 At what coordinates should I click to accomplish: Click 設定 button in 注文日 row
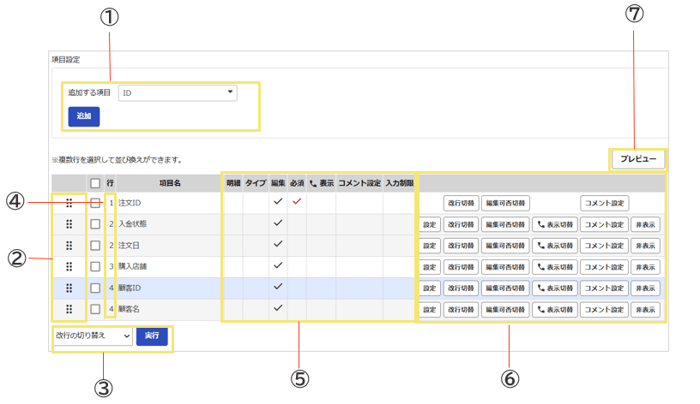429,246
